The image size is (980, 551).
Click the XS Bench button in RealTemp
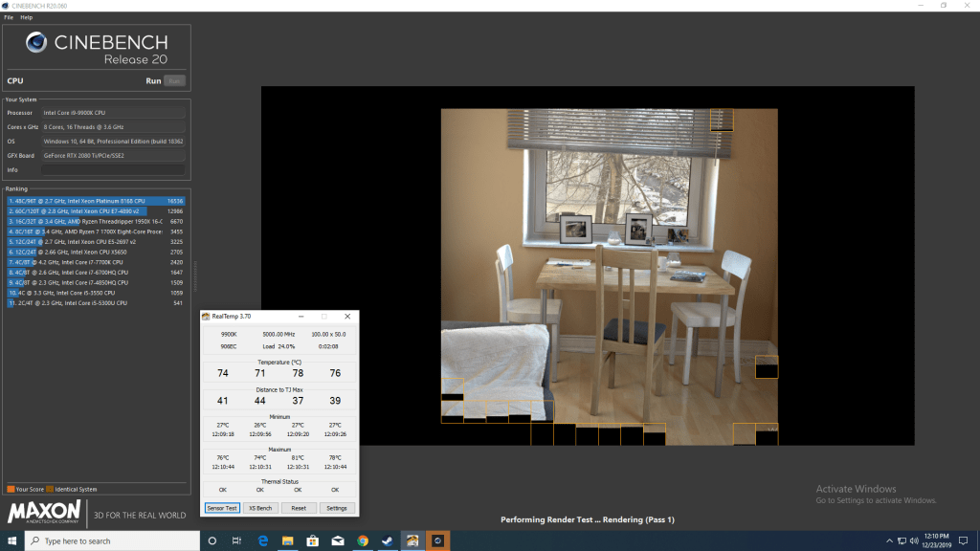pyautogui.click(x=260, y=508)
